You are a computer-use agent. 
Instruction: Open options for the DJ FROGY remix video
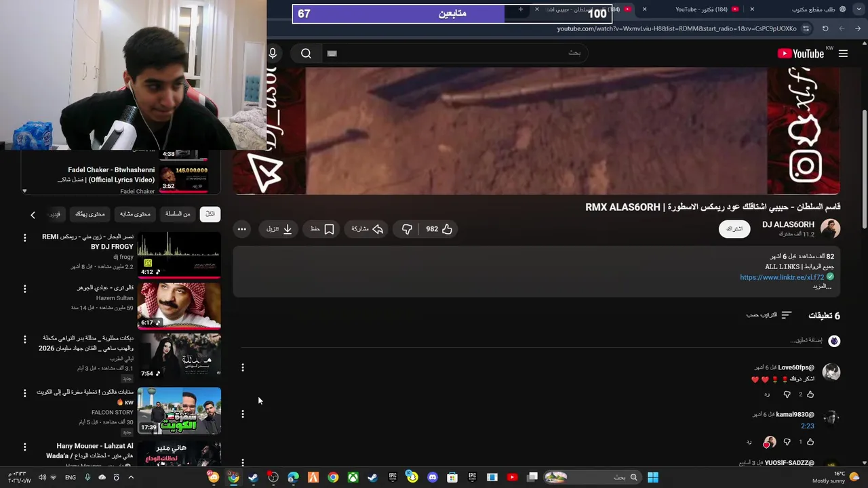coord(25,238)
